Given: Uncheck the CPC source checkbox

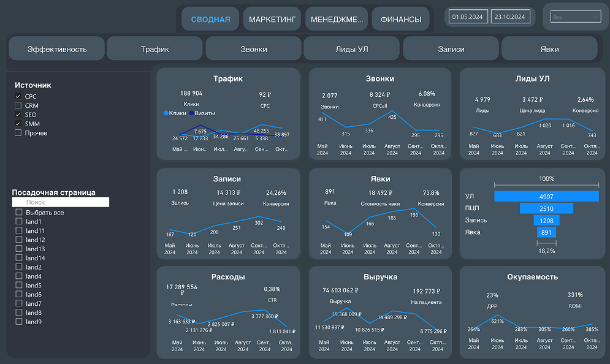Looking at the screenshot, I should [x=18, y=97].
